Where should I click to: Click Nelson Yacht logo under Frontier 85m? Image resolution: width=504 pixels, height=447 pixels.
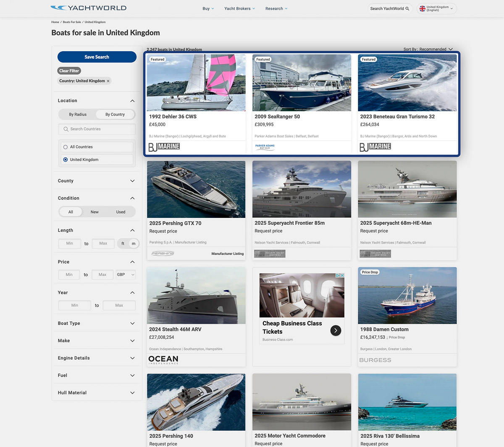point(270,254)
